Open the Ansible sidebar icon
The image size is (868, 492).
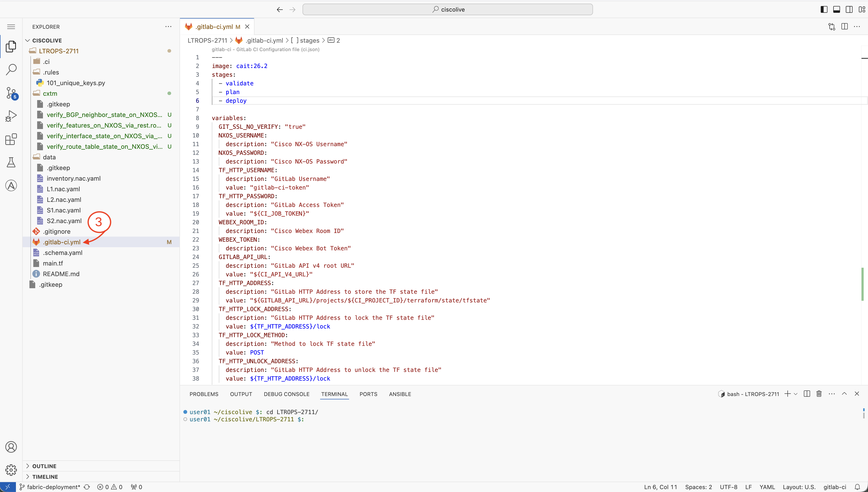(11, 185)
